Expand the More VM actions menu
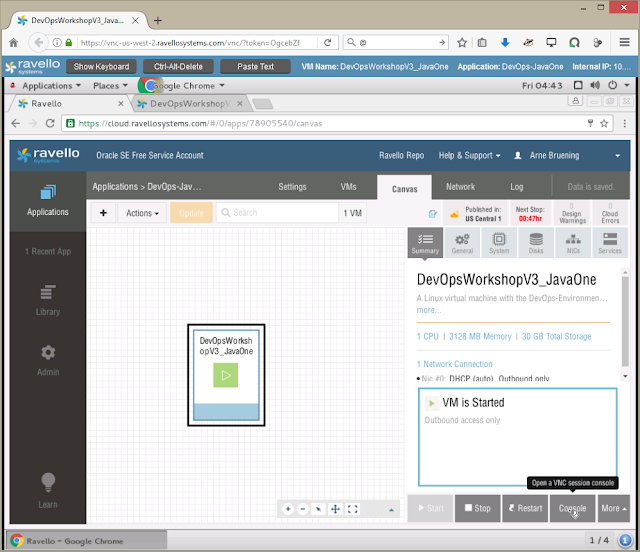This screenshot has height=552, width=640. [x=613, y=508]
